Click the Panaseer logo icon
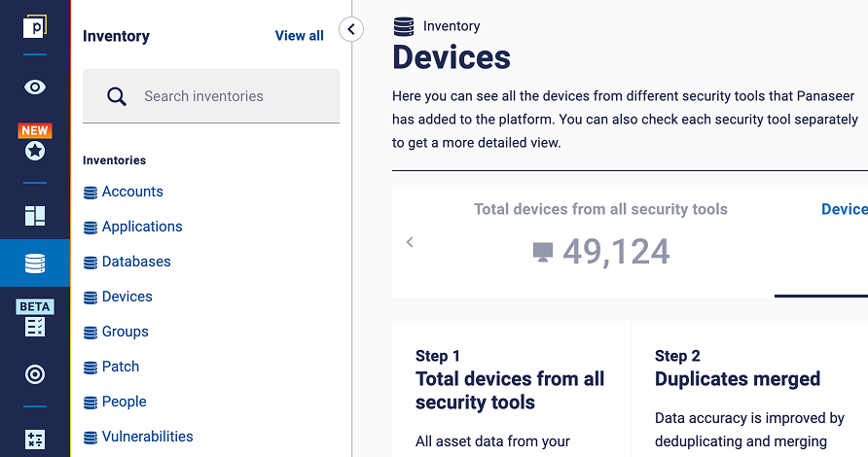This screenshot has height=457, width=868. (35, 26)
